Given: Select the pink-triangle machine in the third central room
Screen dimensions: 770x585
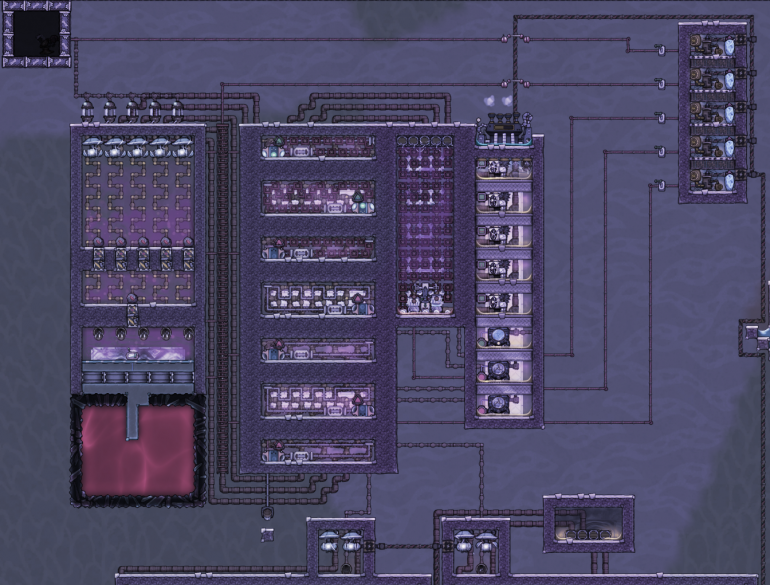Looking at the screenshot, I should click(x=276, y=249).
